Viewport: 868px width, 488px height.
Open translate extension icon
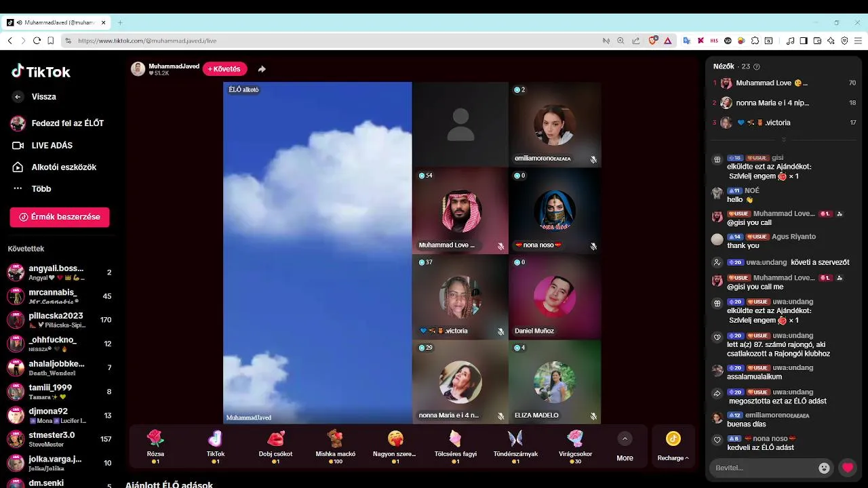pos(686,41)
